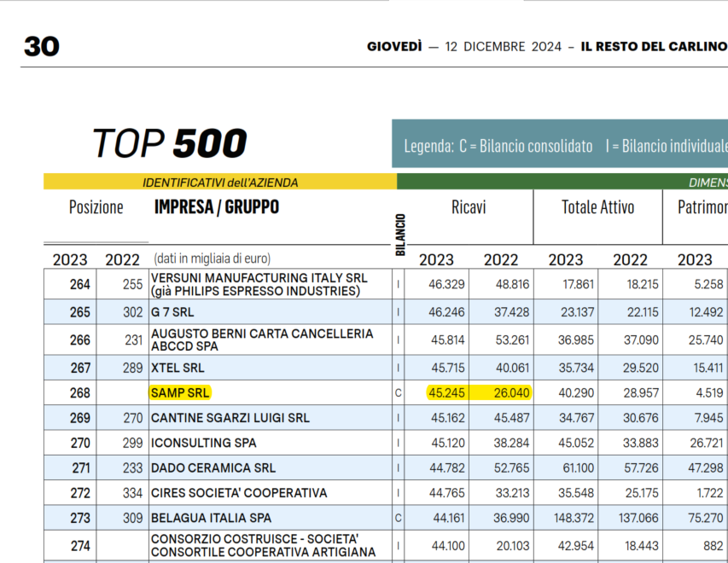The height and width of the screenshot is (563, 728).
Task: Click the CANTINE SGARZI LUIGI SRL name
Action: click(x=230, y=418)
